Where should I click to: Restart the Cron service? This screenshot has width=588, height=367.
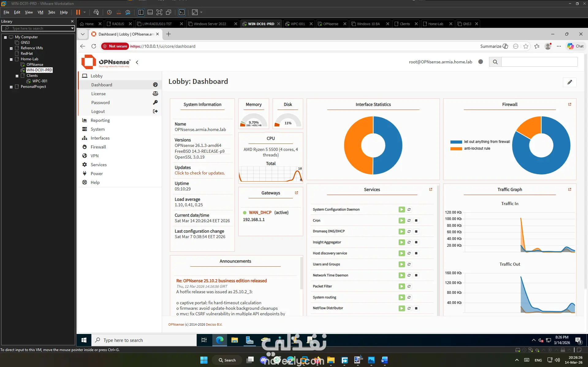coord(409,220)
